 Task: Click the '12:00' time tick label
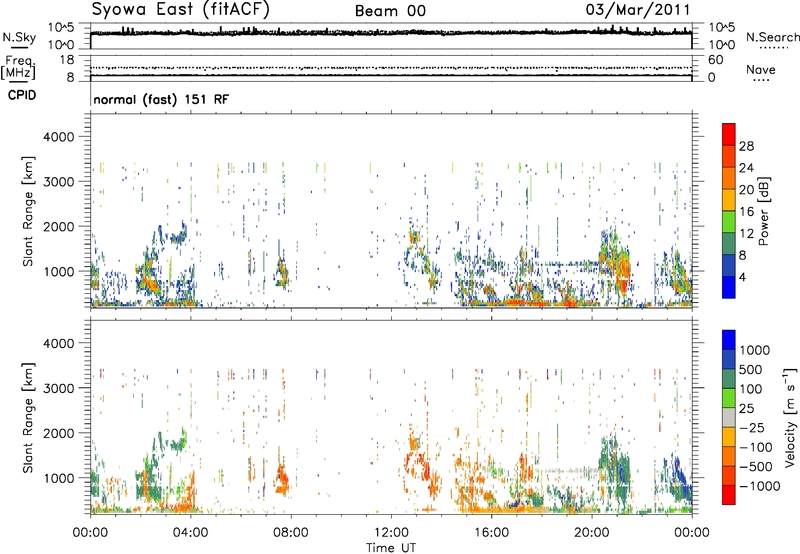tap(391, 532)
